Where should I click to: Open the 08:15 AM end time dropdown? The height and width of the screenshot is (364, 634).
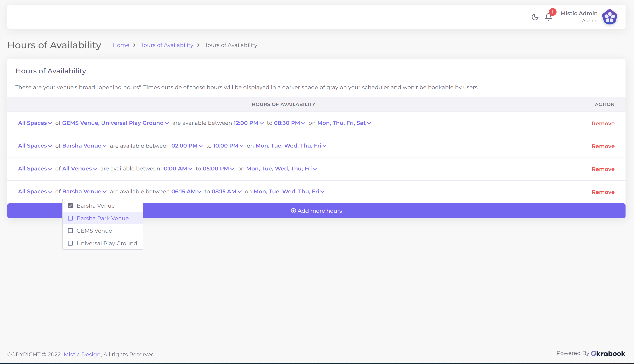click(227, 191)
